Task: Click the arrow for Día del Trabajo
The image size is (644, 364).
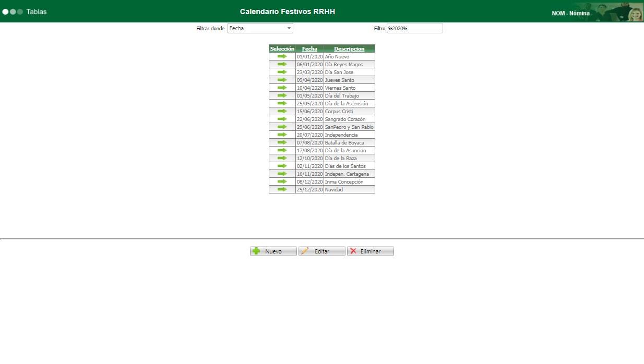Action: (282, 95)
